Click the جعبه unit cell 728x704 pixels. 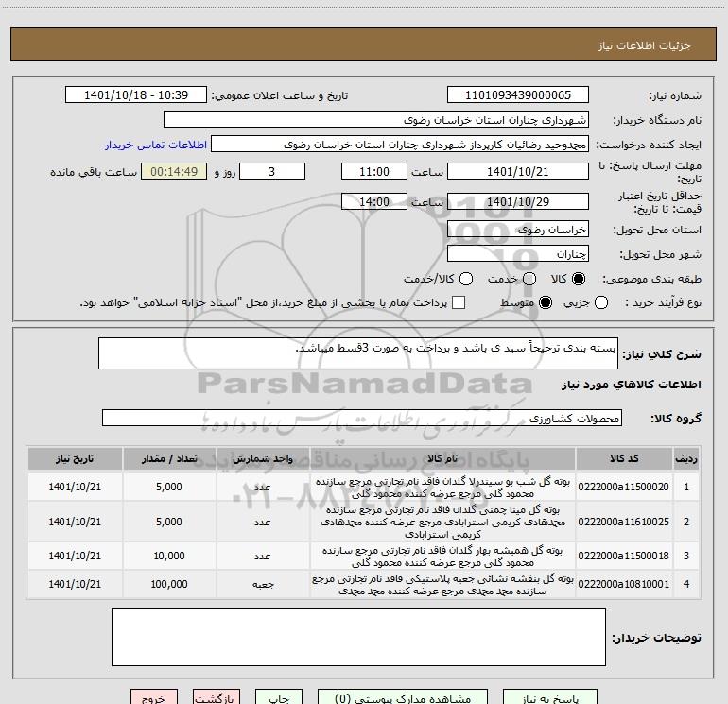point(263,584)
